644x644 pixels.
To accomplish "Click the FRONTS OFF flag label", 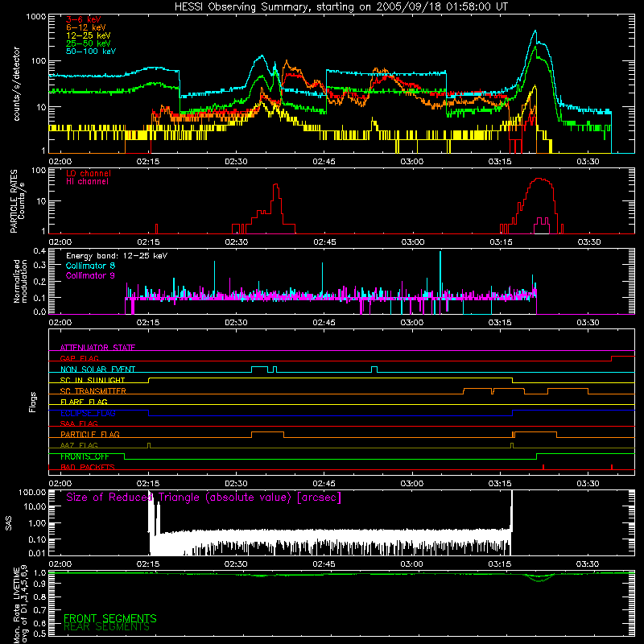I will click(85, 456).
